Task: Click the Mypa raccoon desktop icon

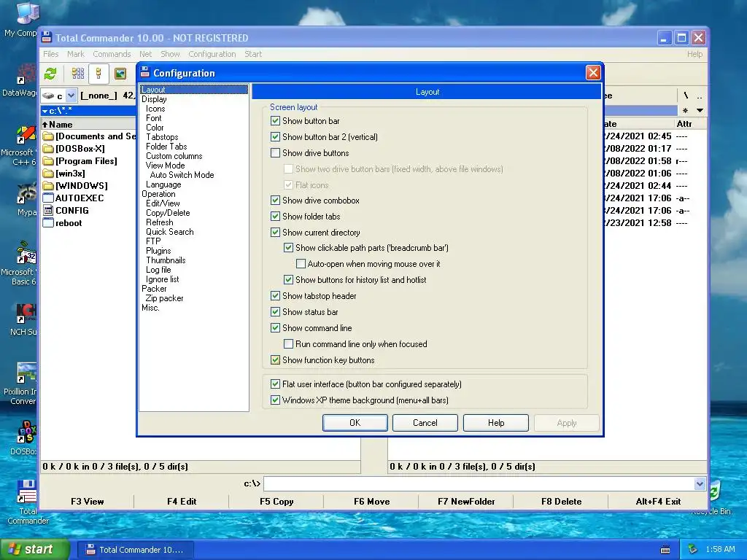Action: (27, 193)
